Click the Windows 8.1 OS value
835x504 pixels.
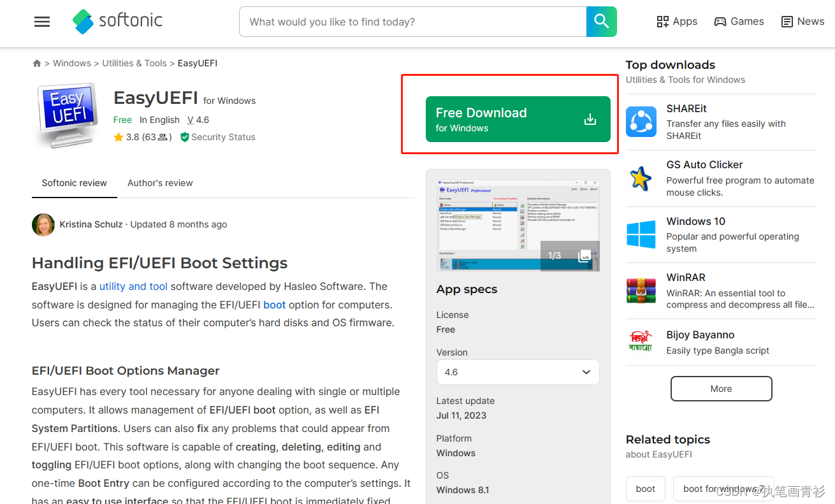pyautogui.click(x=463, y=490)
